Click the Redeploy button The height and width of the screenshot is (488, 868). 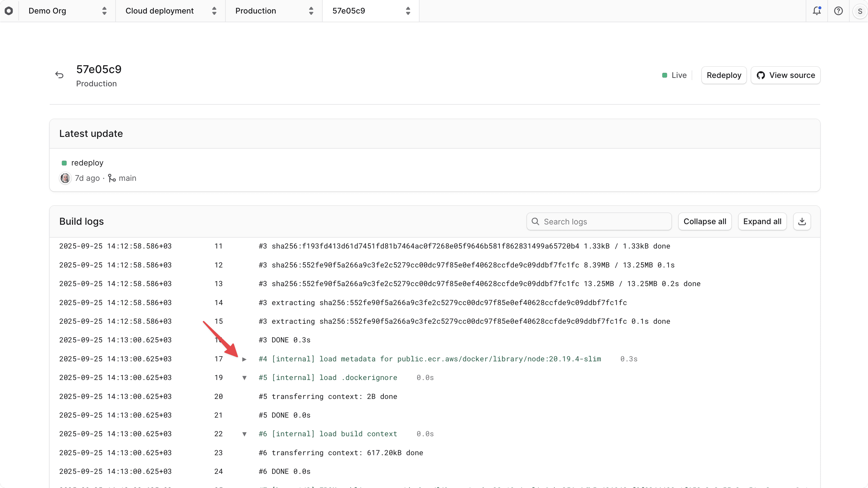coord(724,75)
